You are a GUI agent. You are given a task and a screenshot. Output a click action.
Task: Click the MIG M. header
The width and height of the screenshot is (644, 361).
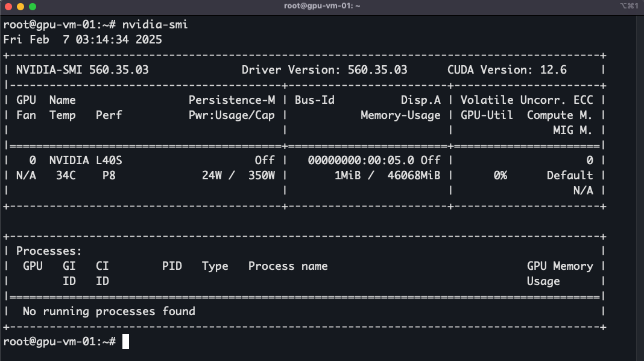point(573,130)
